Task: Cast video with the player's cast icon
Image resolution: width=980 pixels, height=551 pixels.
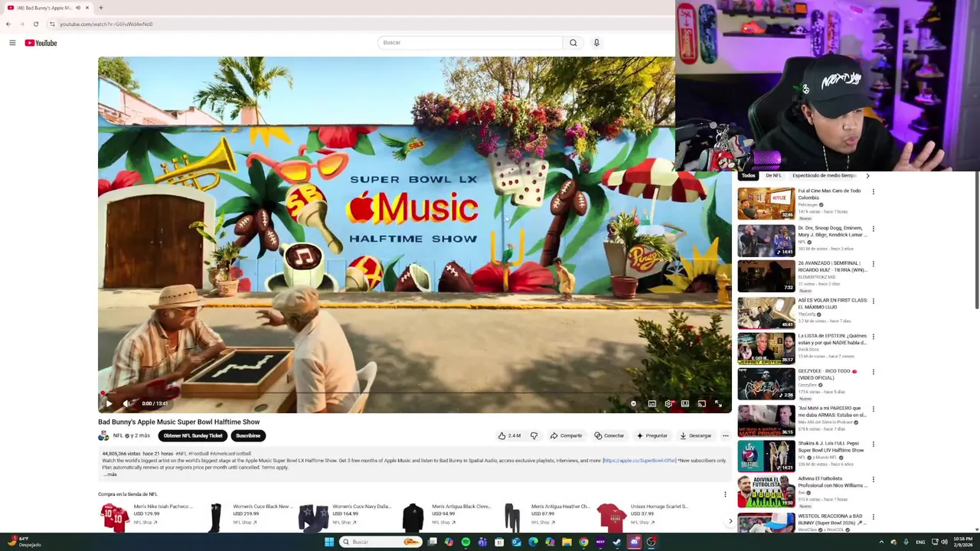Action: pos(701,403)
